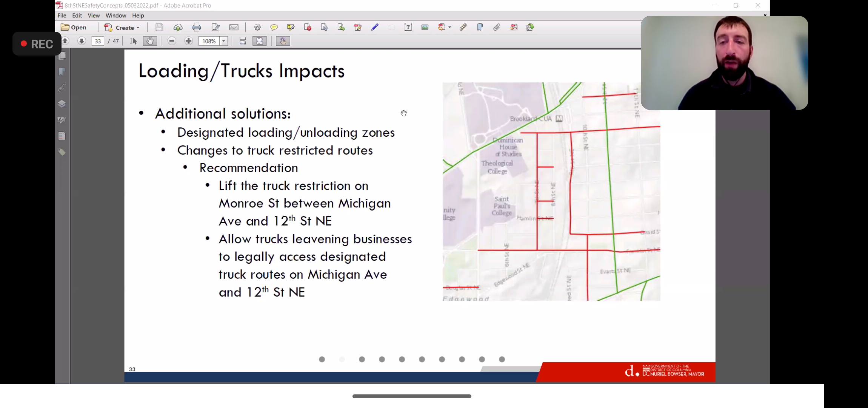Screen dimensions: 868x408
Task: Select the Add Text tool
Action: point(408,27)
